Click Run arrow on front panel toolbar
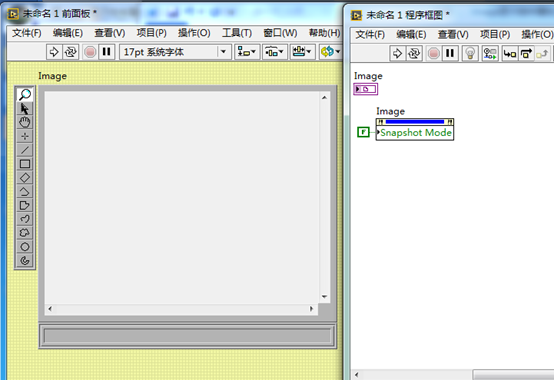This screenshot has width=554, height=380. click(54, 52)
